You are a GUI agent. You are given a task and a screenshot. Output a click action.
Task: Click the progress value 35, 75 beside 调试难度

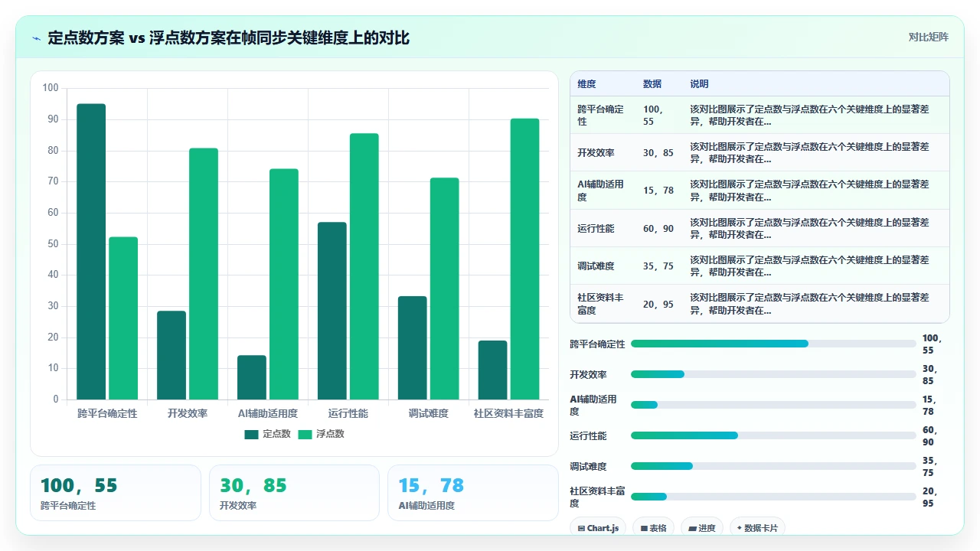(929, 467)
